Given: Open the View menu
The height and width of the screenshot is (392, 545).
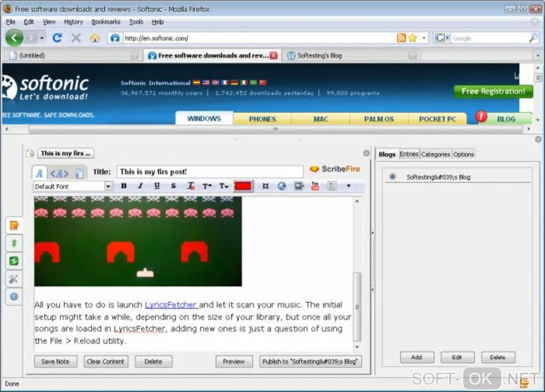Looking at the screenshot, I should tap(49, 22).
